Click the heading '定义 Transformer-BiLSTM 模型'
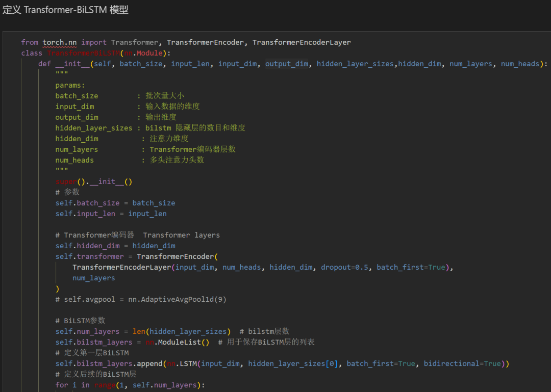Screen dimensions: 551x392 pos(65,10)
